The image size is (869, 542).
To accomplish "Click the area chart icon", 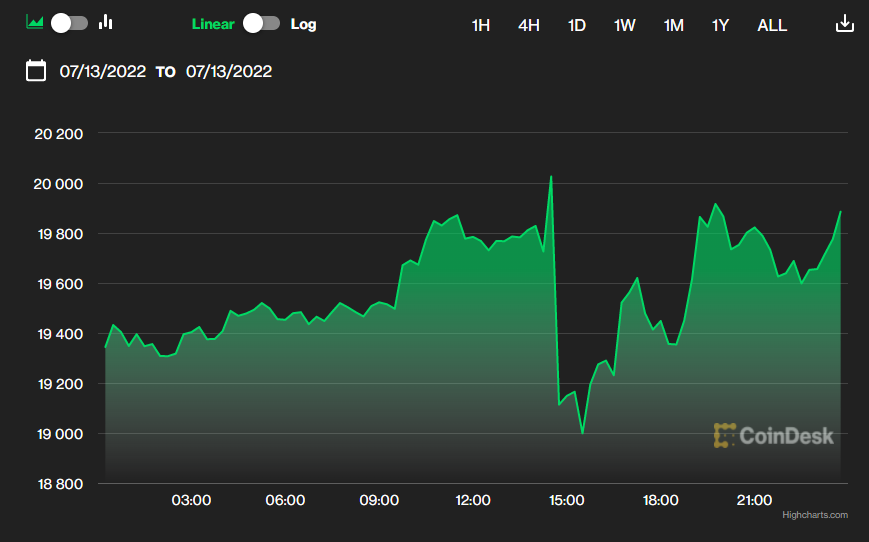I will coord(34,23).
